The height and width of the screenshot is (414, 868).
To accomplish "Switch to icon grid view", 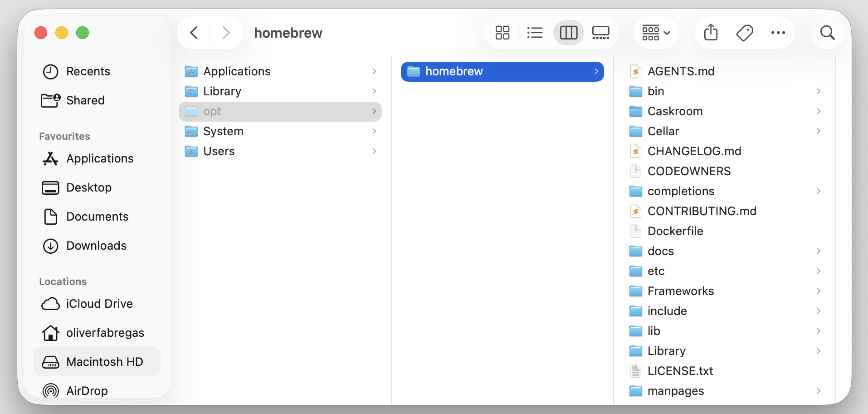I will [x=502, y=33].
